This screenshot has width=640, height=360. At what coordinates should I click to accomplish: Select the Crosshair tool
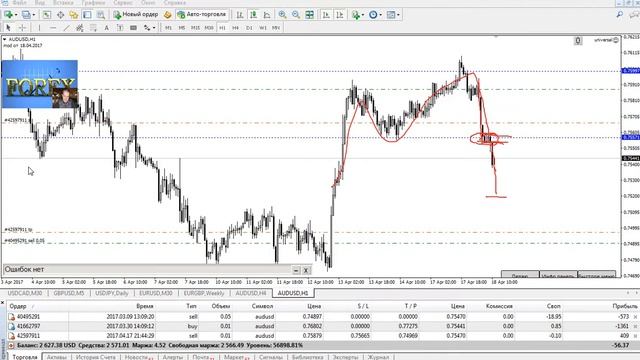click(22, 28)
